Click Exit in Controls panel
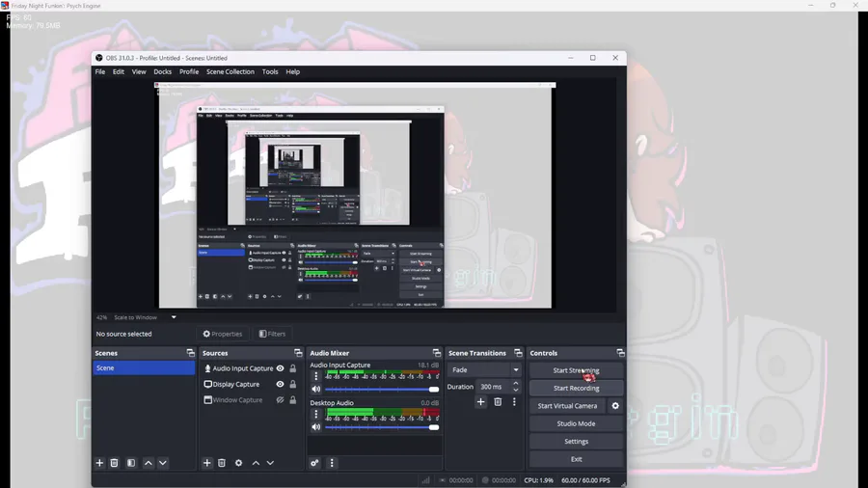The height and width of the screenshot is (488, 868). 576,459
